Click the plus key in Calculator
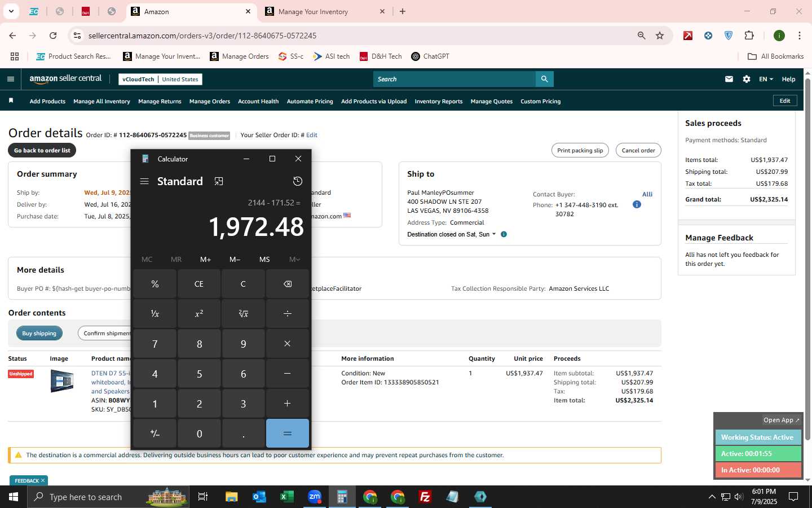This screenshot has width=812, height=508. coord(288,404)
